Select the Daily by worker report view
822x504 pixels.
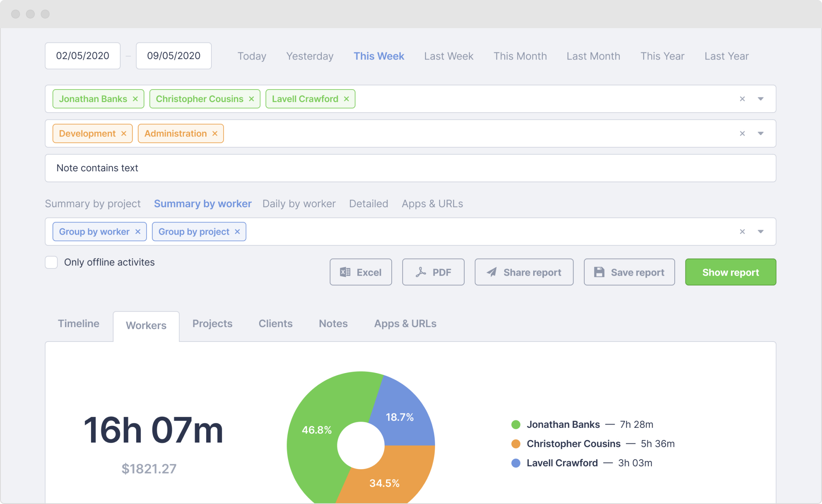click(x=298, y=204)
